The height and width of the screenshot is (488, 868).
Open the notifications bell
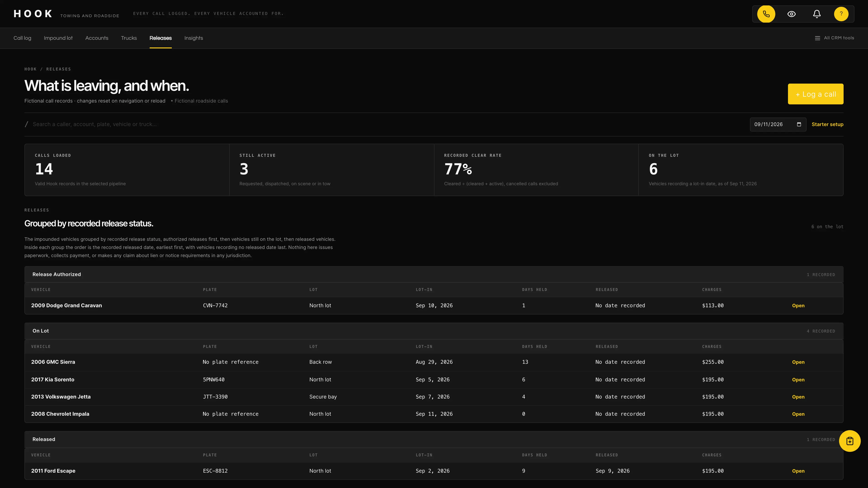817,14
